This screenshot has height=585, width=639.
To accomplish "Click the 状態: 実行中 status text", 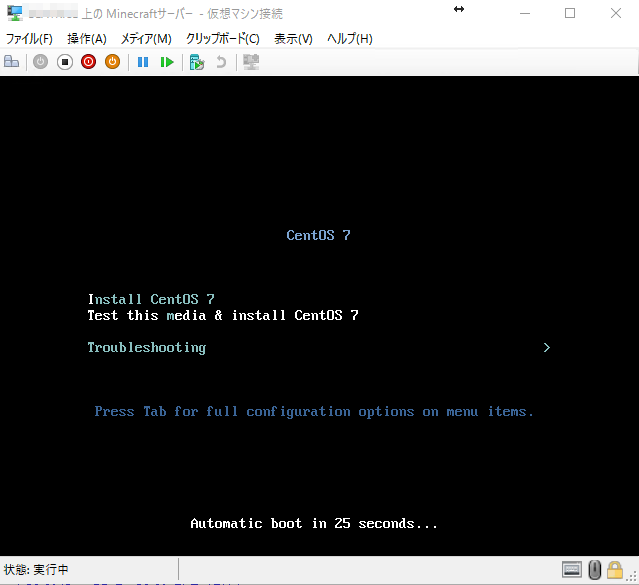I will click(36, 570).
